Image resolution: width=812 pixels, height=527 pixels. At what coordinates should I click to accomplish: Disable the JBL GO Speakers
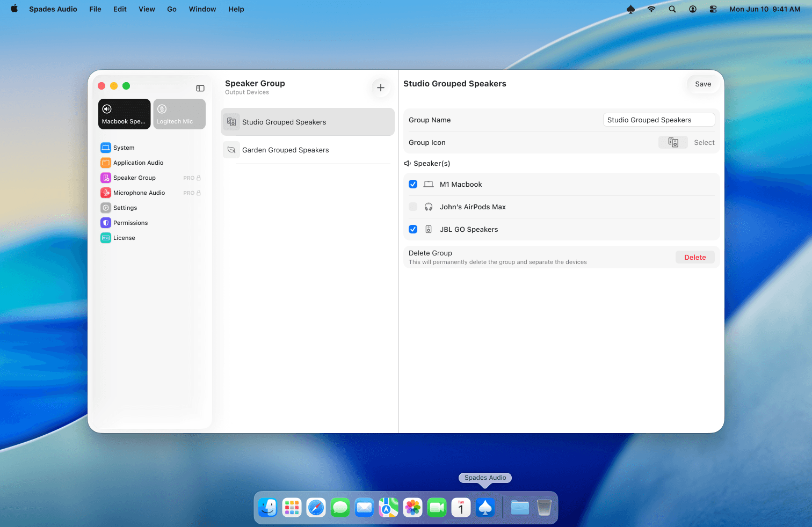click(x=413, y=229)
